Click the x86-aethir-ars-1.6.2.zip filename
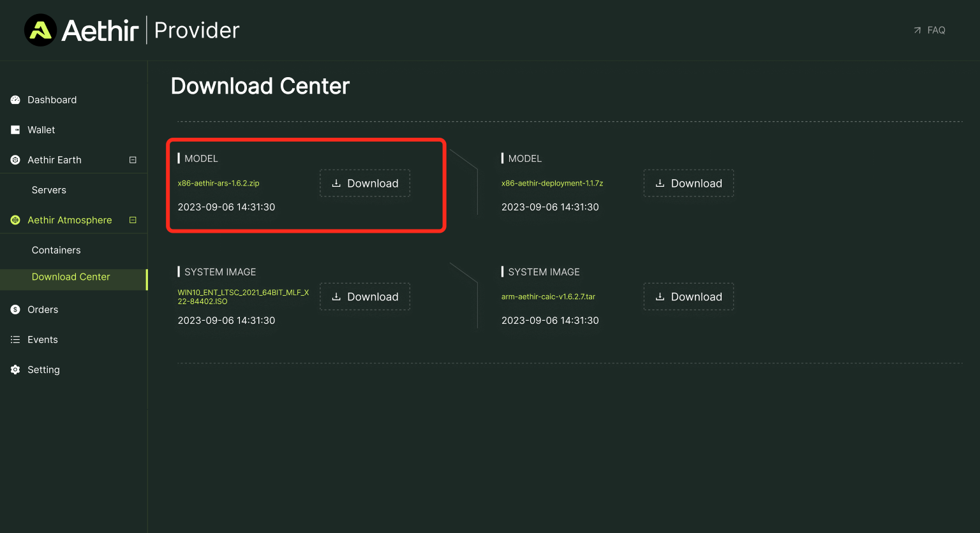The image size is (980, 533). [x=218, y=184]
